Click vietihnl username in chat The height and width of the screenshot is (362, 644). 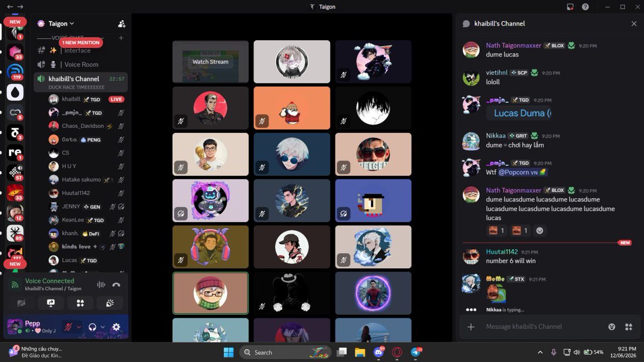click(x=497, y=73)
